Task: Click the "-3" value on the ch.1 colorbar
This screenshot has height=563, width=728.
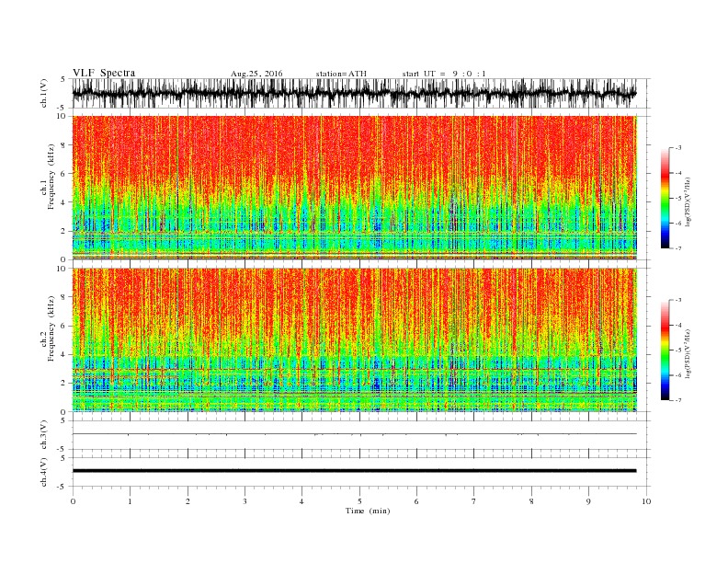Action: [678, 148]
